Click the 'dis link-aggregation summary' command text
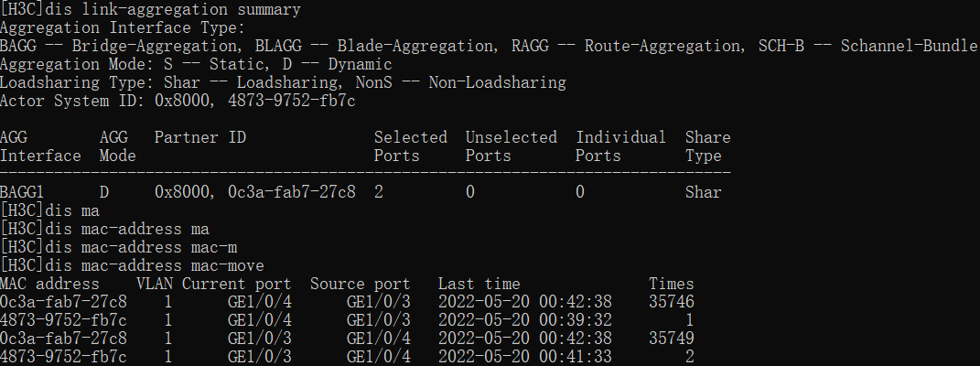980x366 pixels. point(171,9)
